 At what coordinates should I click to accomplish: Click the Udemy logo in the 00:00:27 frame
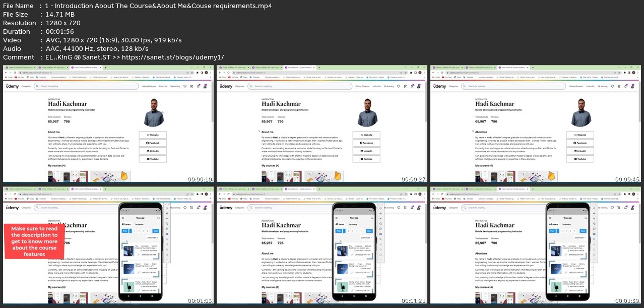[x=226, y=86]
